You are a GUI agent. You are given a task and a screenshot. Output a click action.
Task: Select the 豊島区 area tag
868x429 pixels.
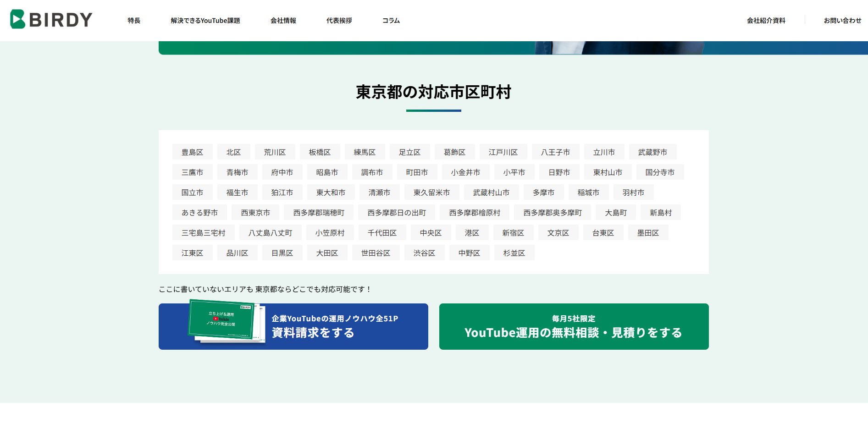pos(192,152)
